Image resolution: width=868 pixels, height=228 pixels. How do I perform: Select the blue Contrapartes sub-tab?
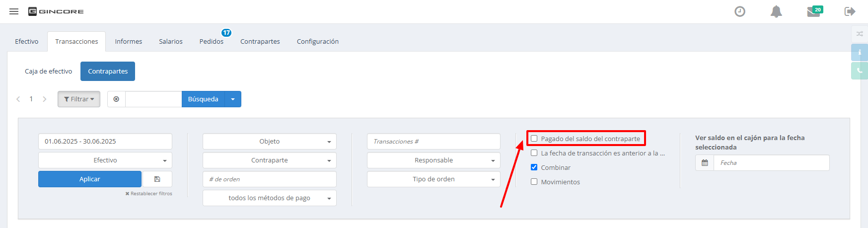[108, 72]
